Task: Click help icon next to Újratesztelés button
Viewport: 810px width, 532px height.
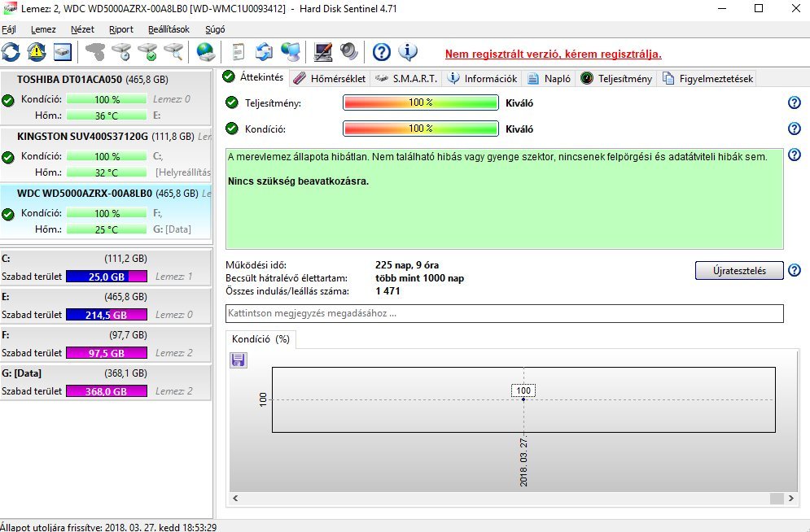Action: coord(794,270)
